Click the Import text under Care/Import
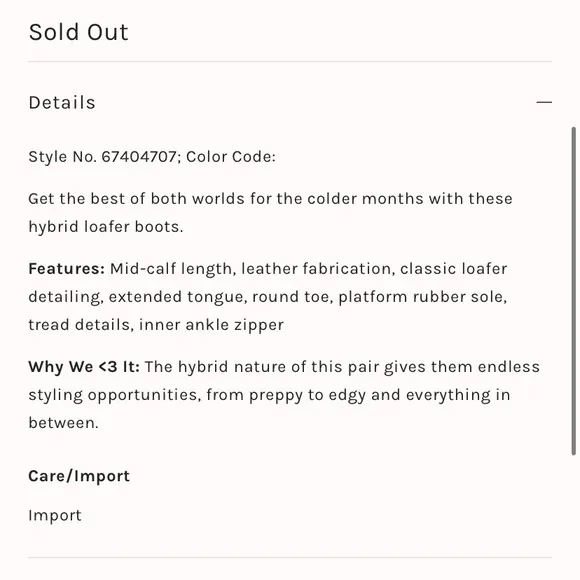Screen dimensions: 580x580 tap(55, 516)
